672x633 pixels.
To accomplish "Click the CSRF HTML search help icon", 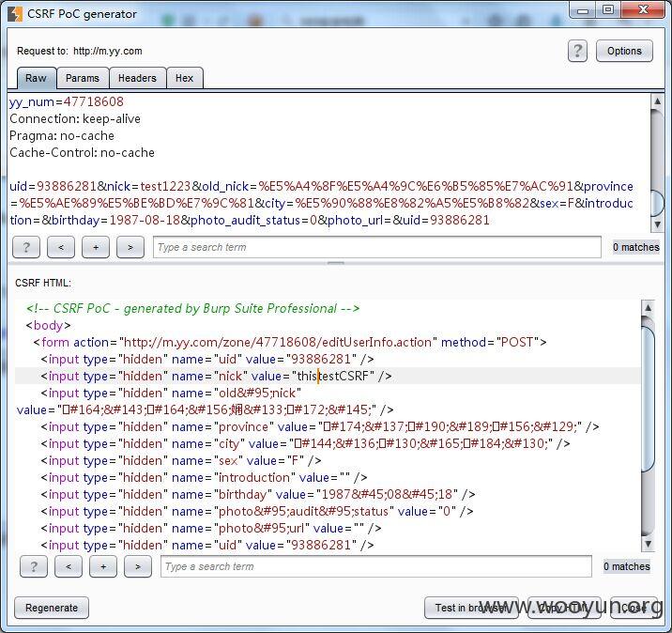I will 34,566.
